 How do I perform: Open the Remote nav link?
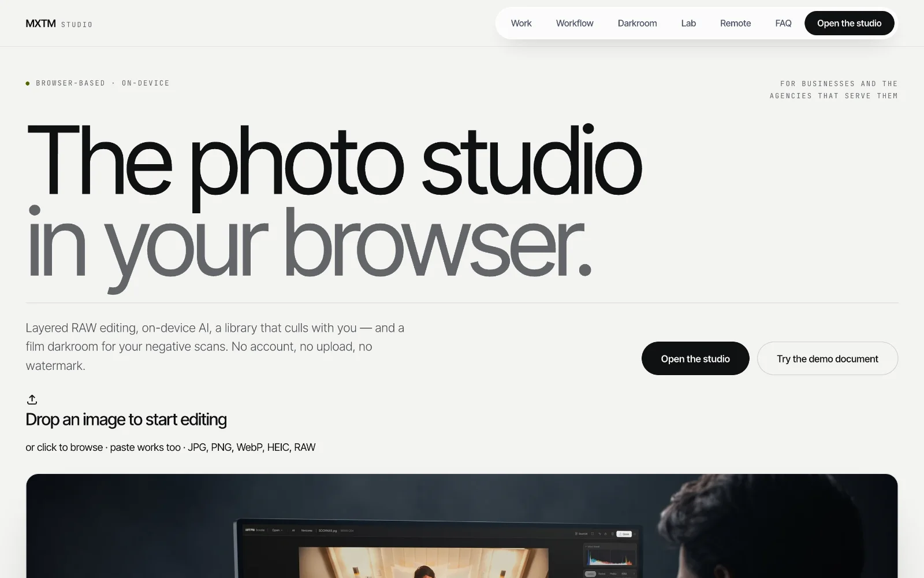click(735, 23)
